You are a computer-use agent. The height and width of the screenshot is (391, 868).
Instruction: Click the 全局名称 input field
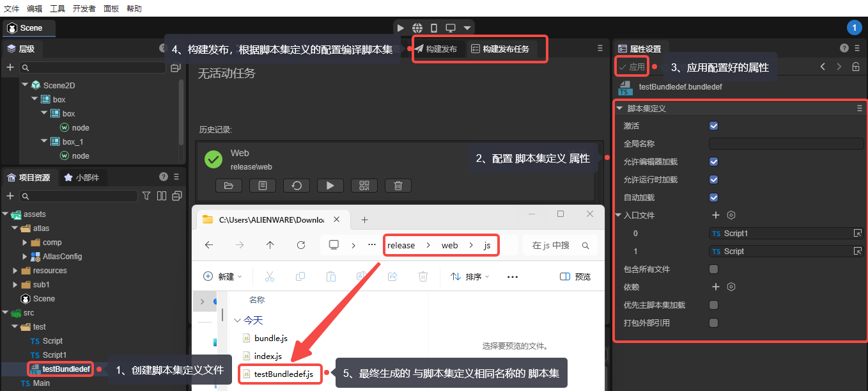786,144
